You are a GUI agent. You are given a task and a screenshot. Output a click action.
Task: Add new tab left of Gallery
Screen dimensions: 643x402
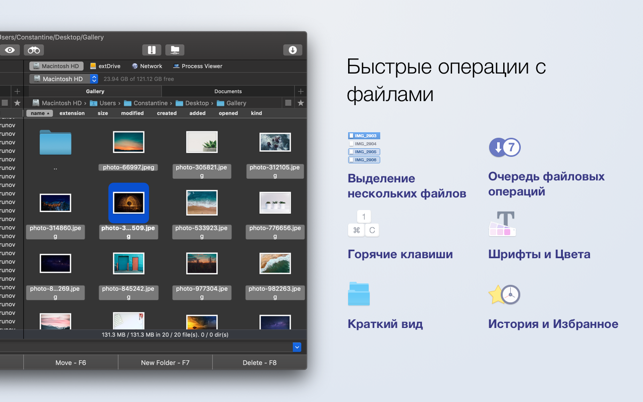tap(17, 91)
